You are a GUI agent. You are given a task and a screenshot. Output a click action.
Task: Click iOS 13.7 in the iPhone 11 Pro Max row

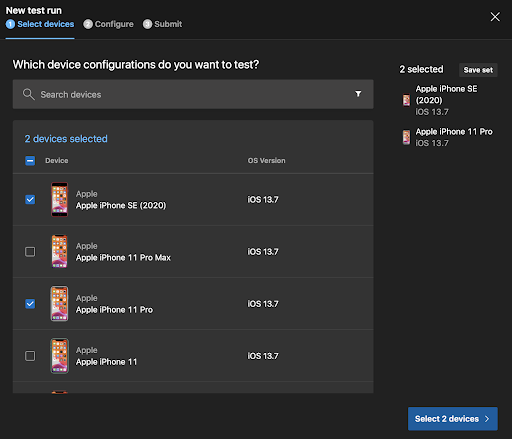click(x=263, y=252)
